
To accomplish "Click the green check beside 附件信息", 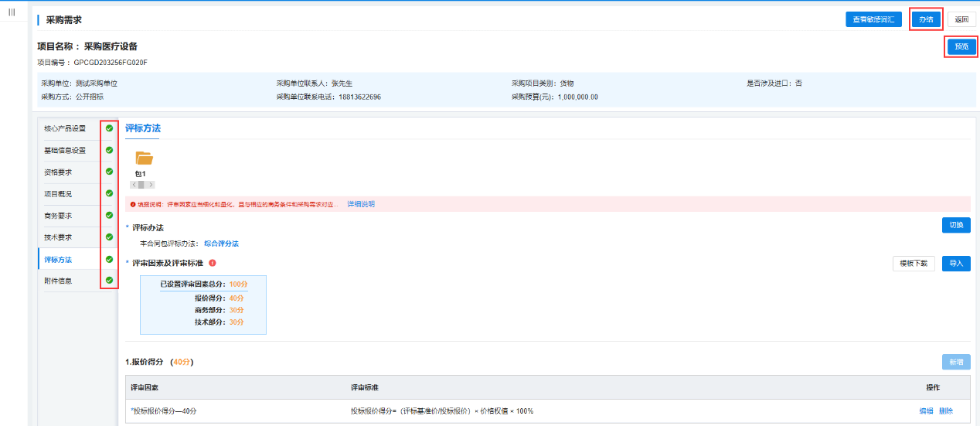I will point(109,281).
